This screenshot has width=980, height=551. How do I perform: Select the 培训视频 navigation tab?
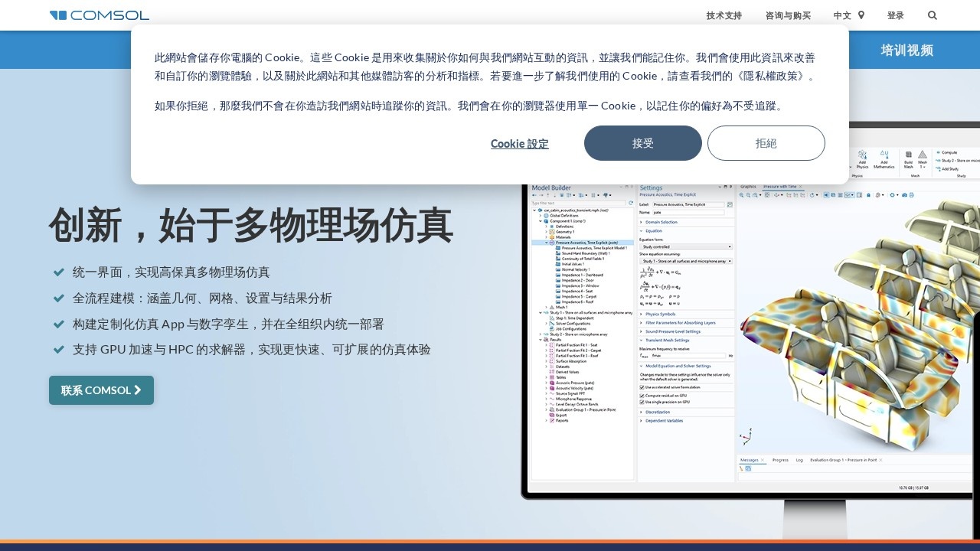(907, 51)
